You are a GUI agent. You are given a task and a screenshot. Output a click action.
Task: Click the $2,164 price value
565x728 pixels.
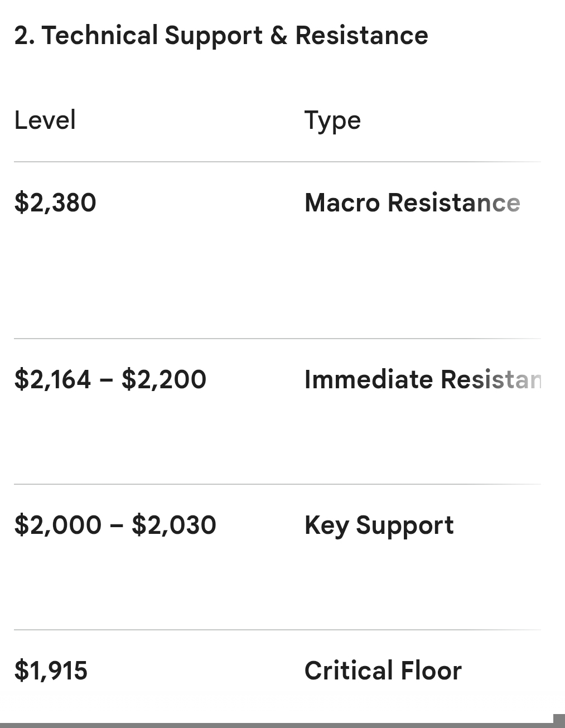52,380
